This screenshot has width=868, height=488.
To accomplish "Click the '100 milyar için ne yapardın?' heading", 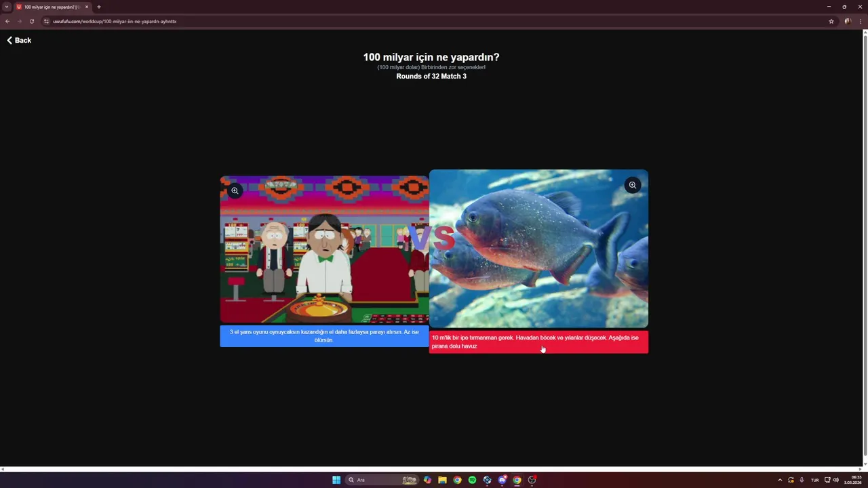I will tap(431, 58).
